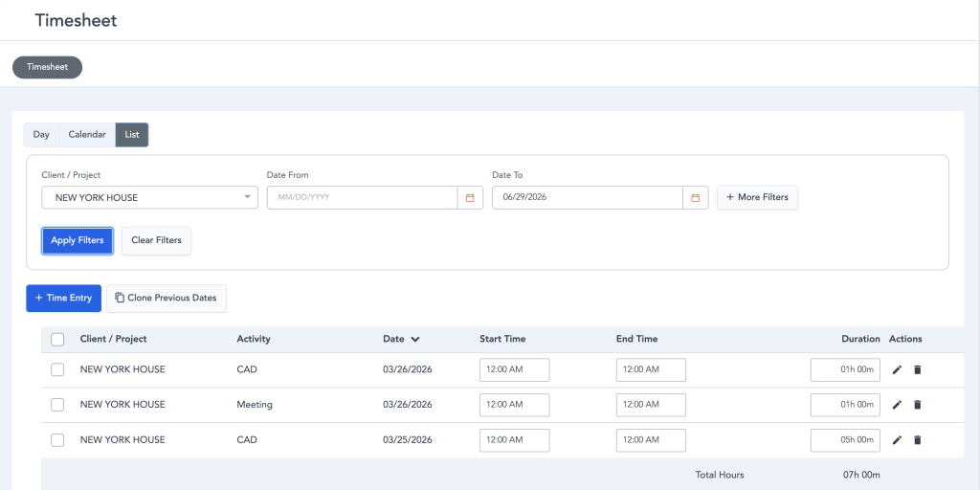The image size is (980, 490).
Task: Edit the Meeting entry
Action: tap(897, 405)
